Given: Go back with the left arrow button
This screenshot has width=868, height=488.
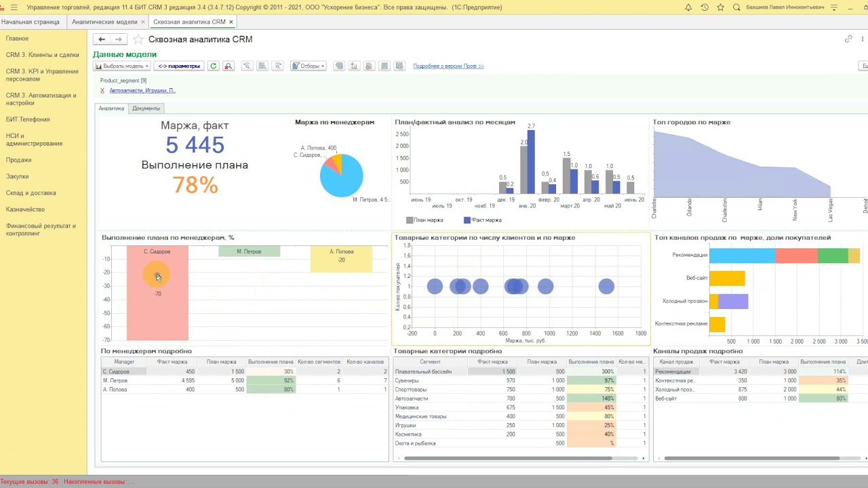Looking at the screenshot, I should (102, 39).
